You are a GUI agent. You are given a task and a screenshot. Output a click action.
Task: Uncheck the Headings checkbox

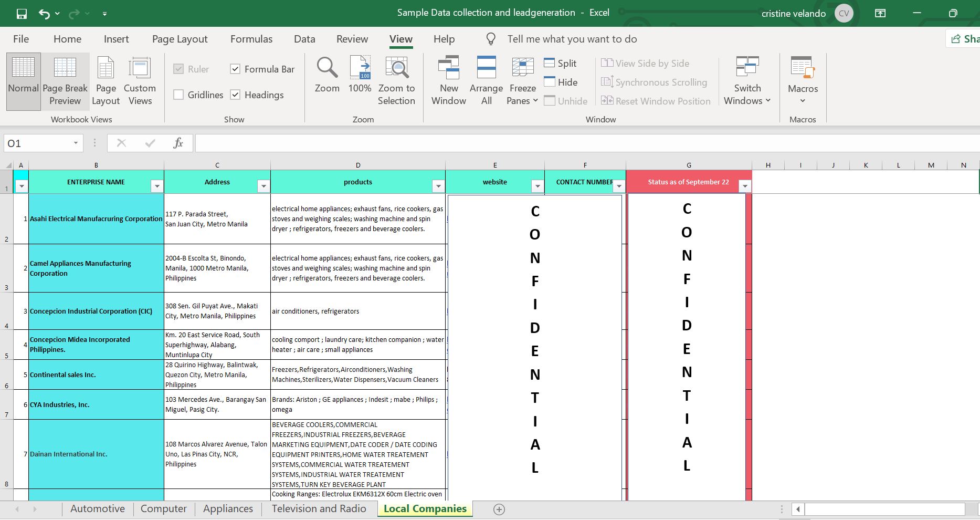235,95
